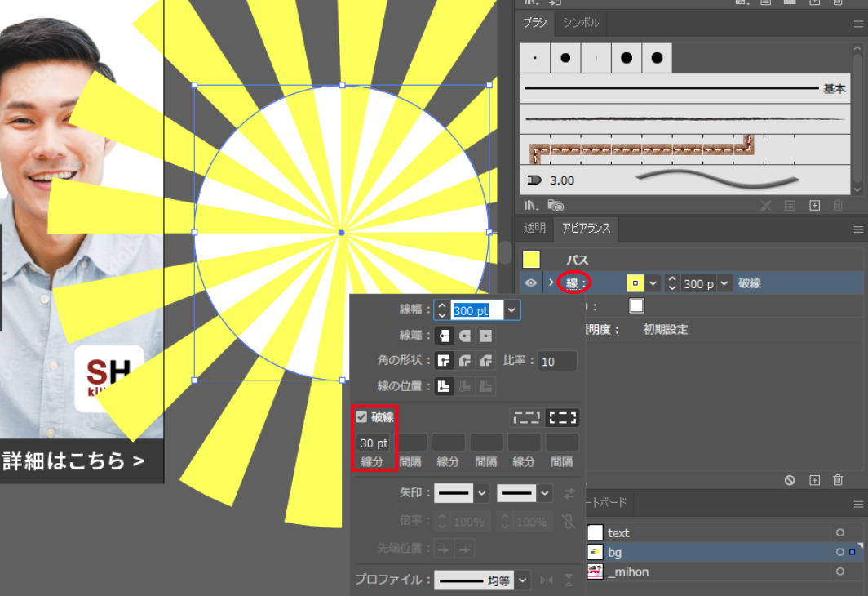Click the first 間隔 gap field
The width and height of the screenshot is (868, 596).
click(x=411, y=443)
